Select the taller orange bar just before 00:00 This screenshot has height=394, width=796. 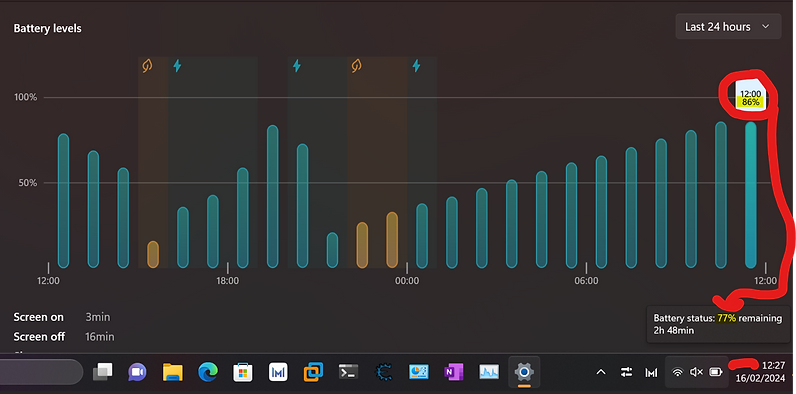(392, 240)
